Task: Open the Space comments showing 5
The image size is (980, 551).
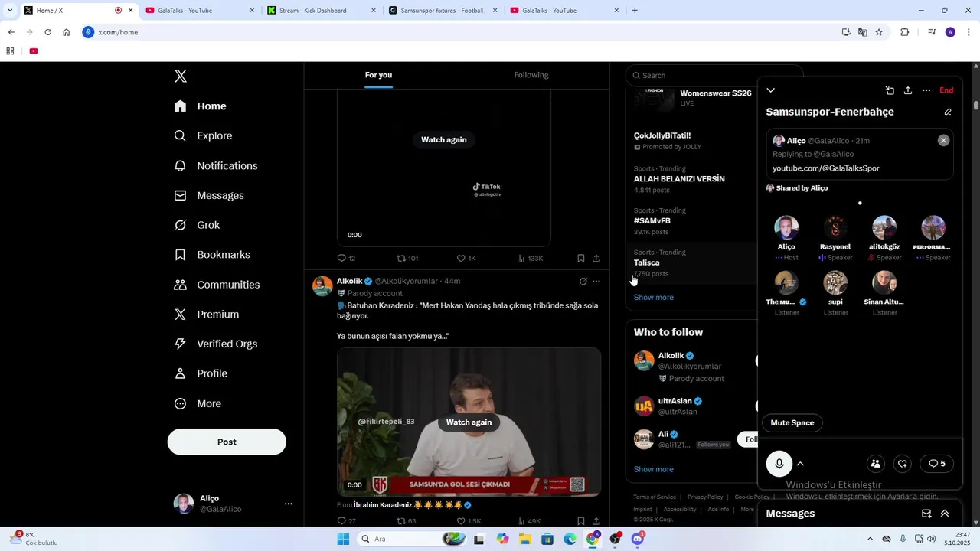Action: 937,464
